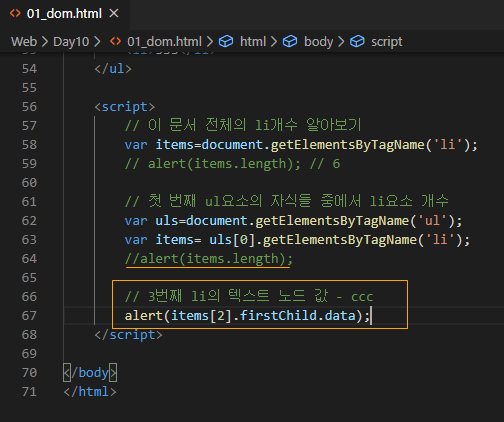This screenshot has height=422, width=504.
Task: Select the body breadcrumb symbol
Action: pyautogui.click(x=318, y=42)
